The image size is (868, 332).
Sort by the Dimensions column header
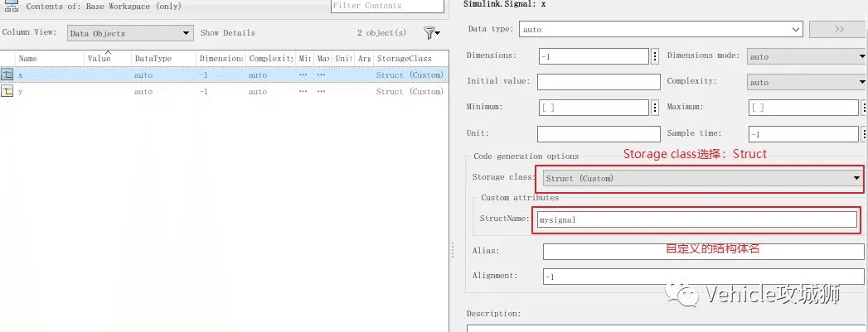click(221, 58)
